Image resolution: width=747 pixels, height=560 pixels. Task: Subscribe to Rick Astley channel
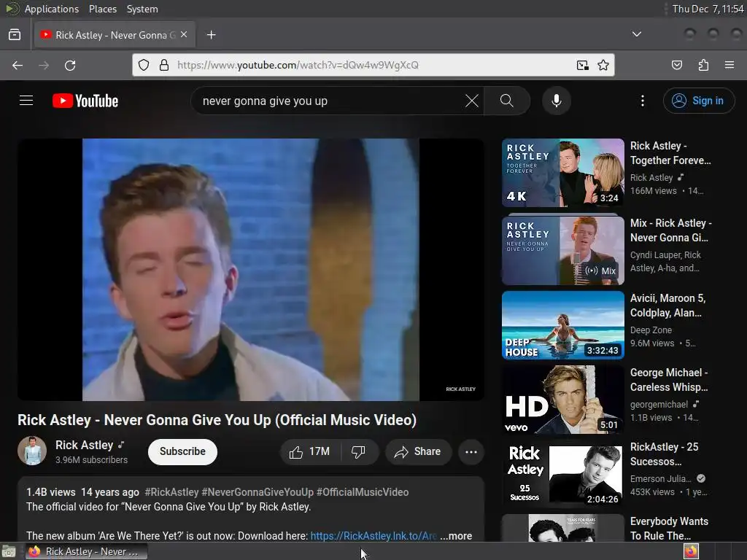182,451
